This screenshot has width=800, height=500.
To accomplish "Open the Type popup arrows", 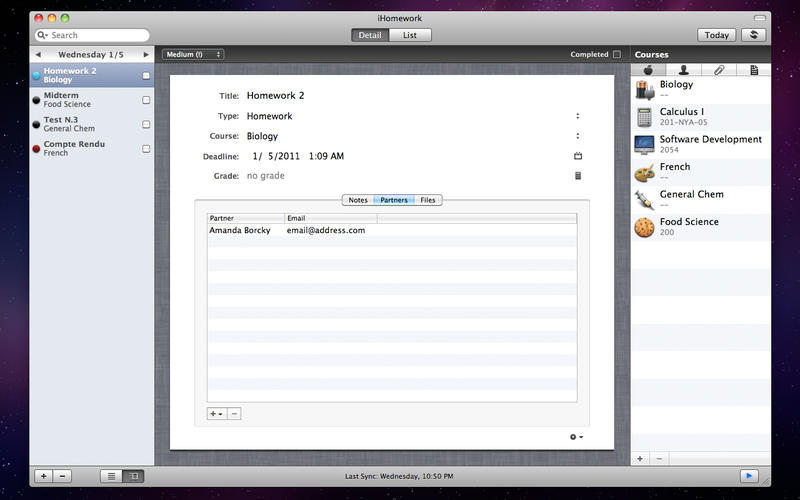I will (578, 116).
